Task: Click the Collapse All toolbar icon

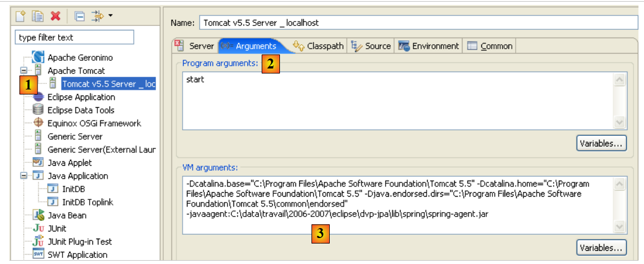Action: (80, 16)
